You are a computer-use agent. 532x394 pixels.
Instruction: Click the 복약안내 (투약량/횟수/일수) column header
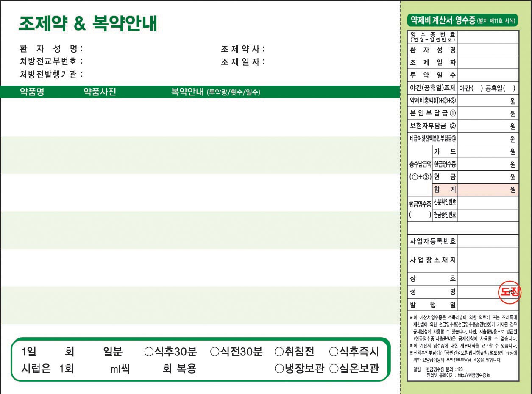point(215,92)
